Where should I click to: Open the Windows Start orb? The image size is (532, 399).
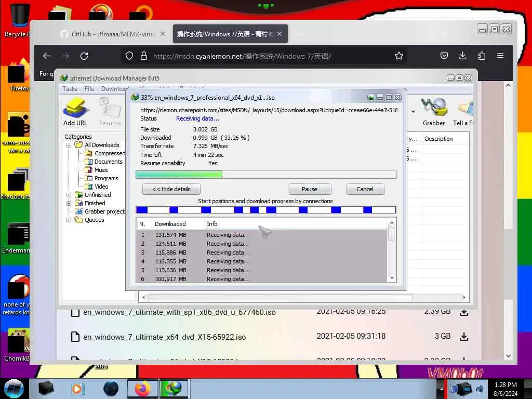[14, 388]
